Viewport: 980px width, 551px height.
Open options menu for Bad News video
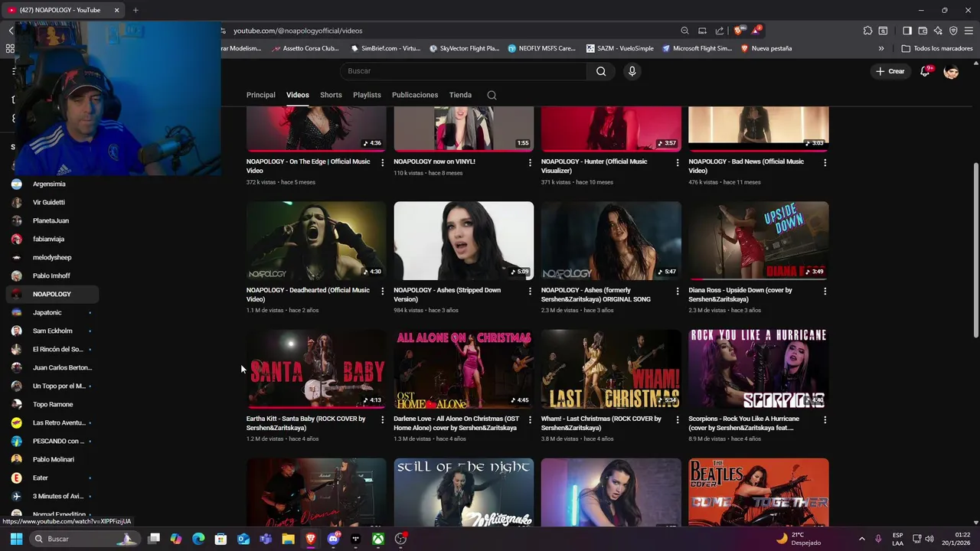point(825,162)
